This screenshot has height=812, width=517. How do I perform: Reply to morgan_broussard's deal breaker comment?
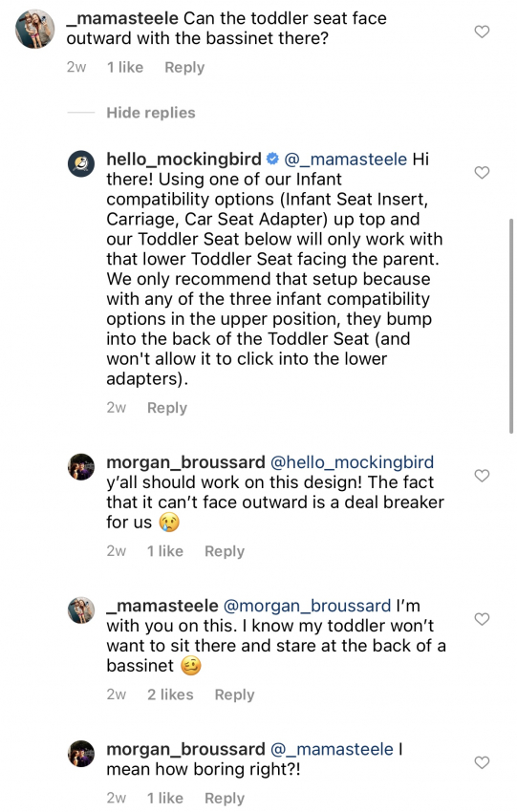coord(225,551)
